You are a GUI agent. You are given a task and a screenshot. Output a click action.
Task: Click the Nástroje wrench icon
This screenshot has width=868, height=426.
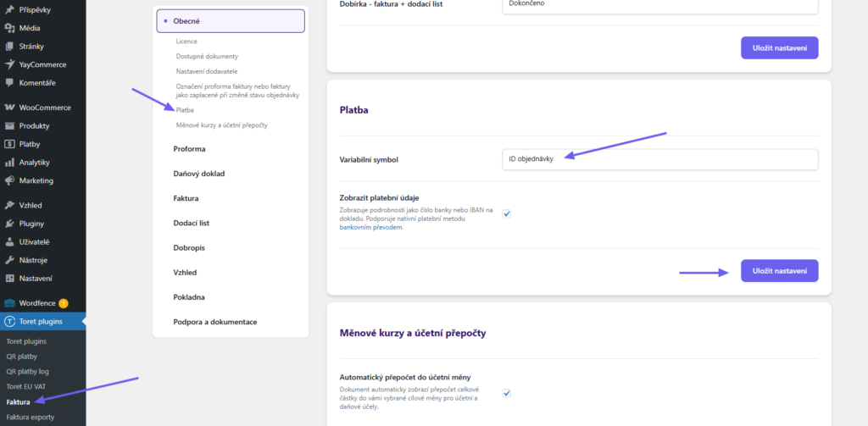[x=9, y=260]
